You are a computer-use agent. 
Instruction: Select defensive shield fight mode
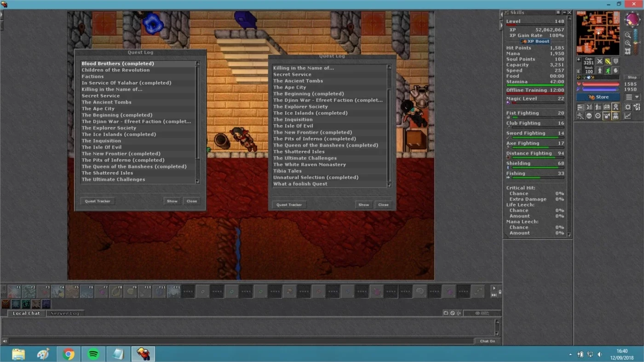(615, 61)
